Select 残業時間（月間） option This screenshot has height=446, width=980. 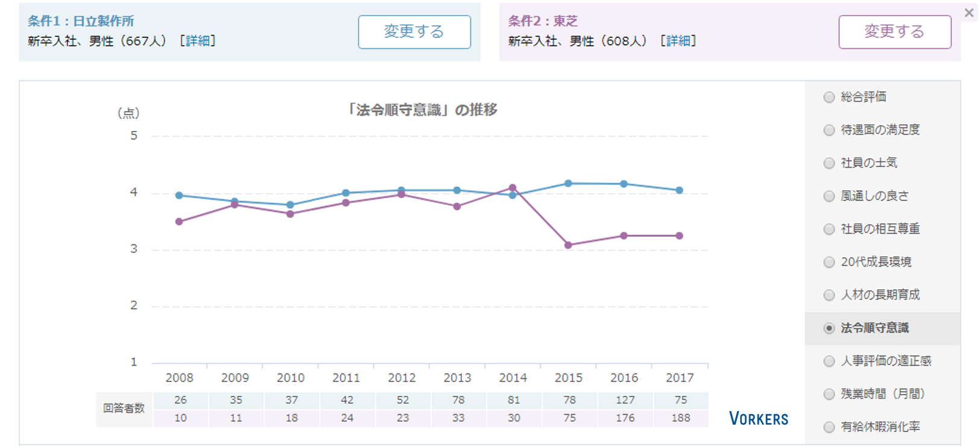(x=829, y=394)
